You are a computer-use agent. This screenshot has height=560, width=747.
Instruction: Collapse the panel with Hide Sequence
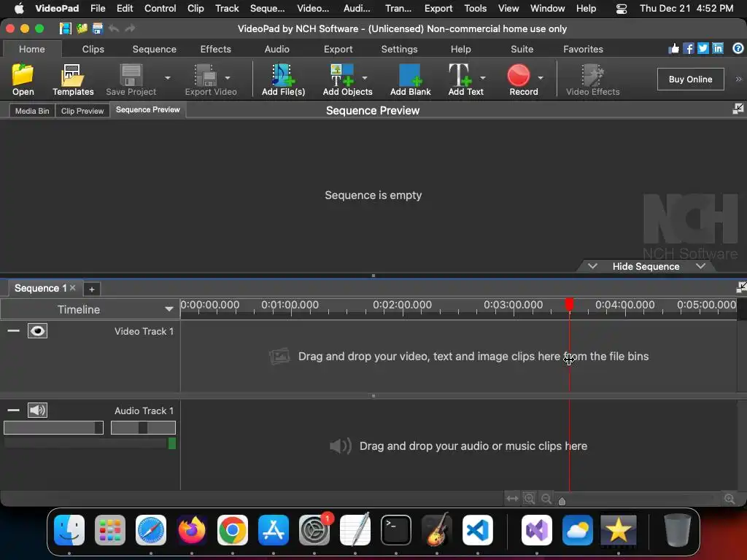click(646, 266)
